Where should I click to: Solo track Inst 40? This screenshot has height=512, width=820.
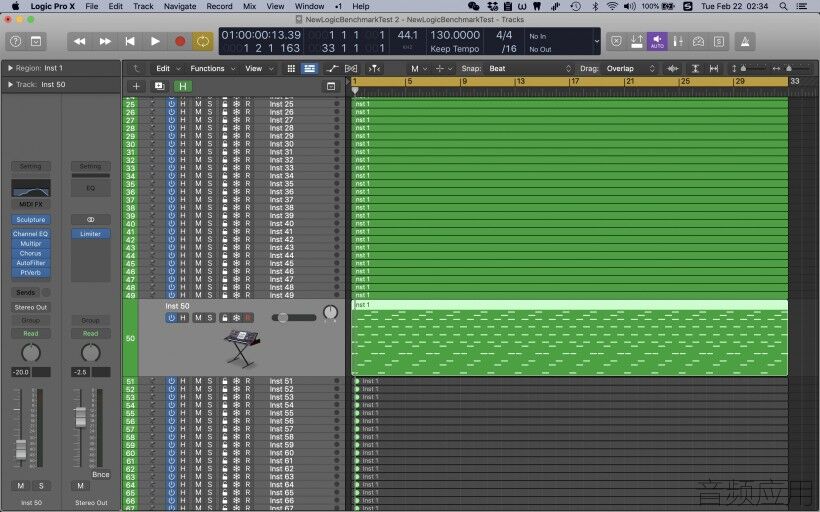pos(210,223)
